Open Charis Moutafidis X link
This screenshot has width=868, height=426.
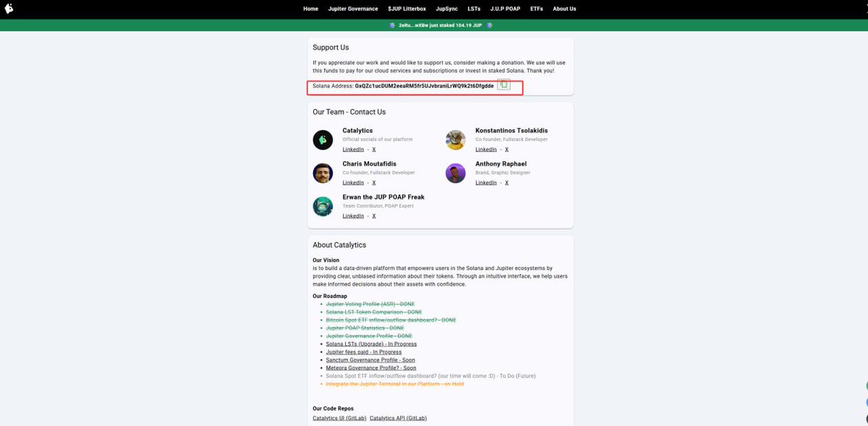click(374, 182)
